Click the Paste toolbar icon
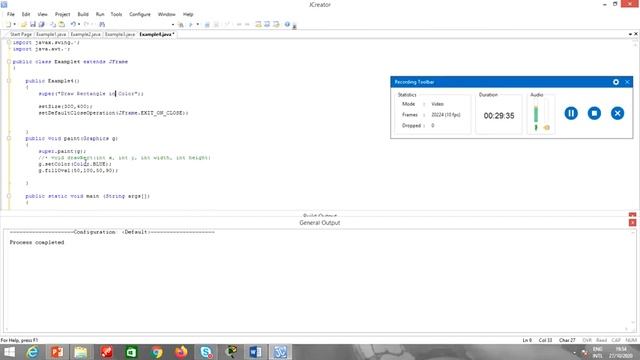 (x=62, y=24)
